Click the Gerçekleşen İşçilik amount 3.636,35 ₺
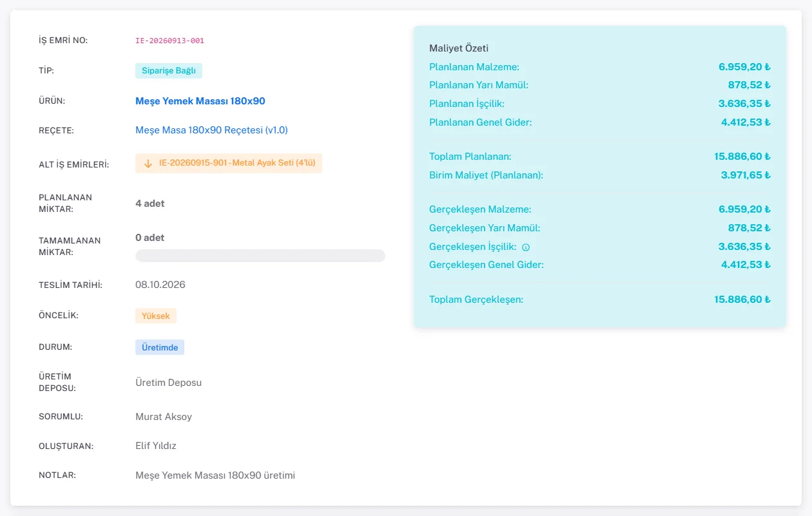812x516 pixels. click(744, 247)
